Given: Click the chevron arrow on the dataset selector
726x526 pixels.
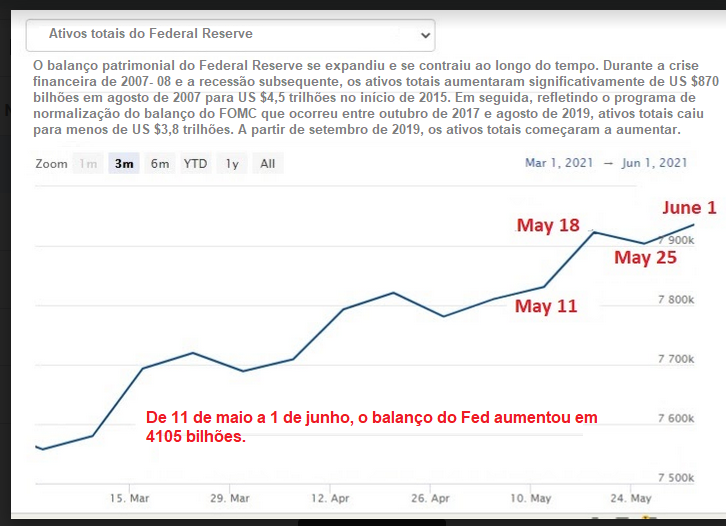Looking at the screenshot, I should click(x=426, y=35).
